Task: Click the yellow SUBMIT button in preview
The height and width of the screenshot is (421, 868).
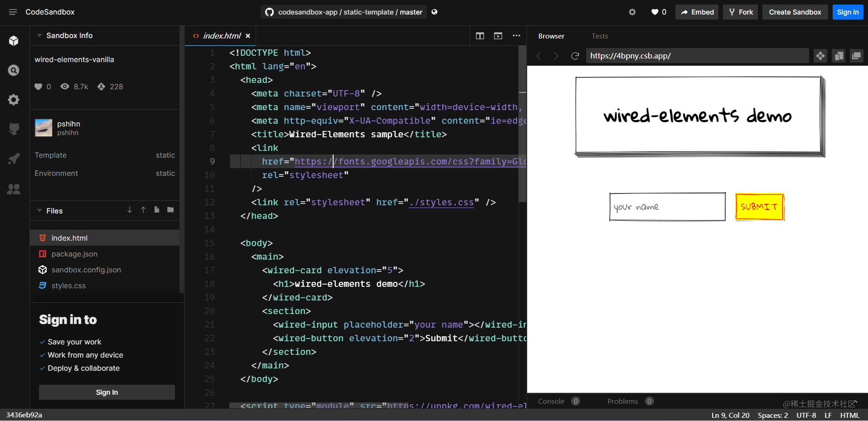Action: (x=759, y=207)
